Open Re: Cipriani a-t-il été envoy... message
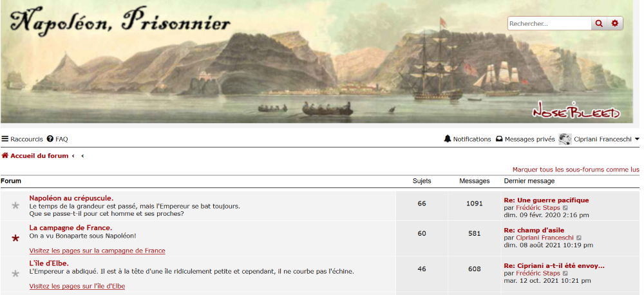This screenshot has height=295, width=644. pos(554,266)
